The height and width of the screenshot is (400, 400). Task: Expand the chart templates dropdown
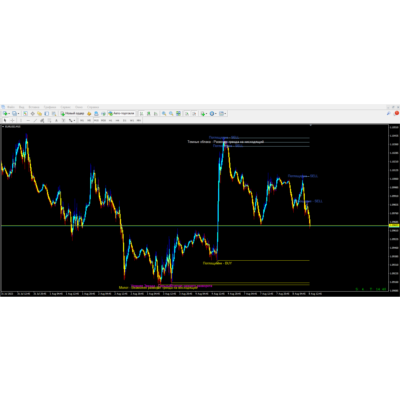coord(226,114)
